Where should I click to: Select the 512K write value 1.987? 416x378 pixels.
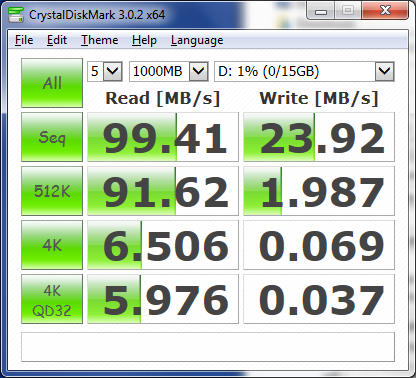coord(319,191)
